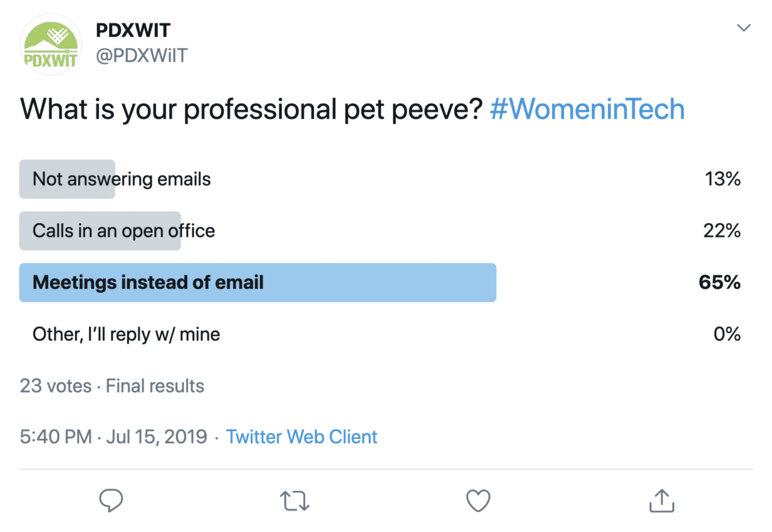Click the 65% result percentage

tap(719, 283)
